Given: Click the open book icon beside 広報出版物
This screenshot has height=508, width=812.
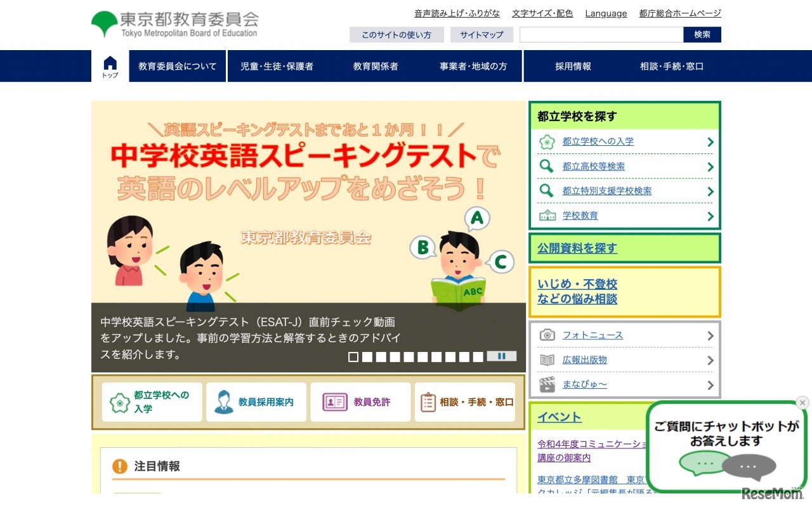Looking at the screenshot, I should pyautogui.click(x=547, y=360).
